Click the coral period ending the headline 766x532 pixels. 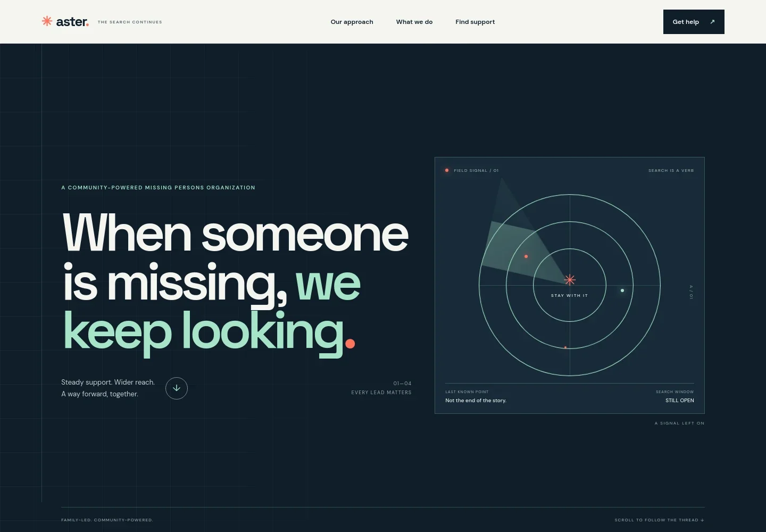[x=350, y=343]
